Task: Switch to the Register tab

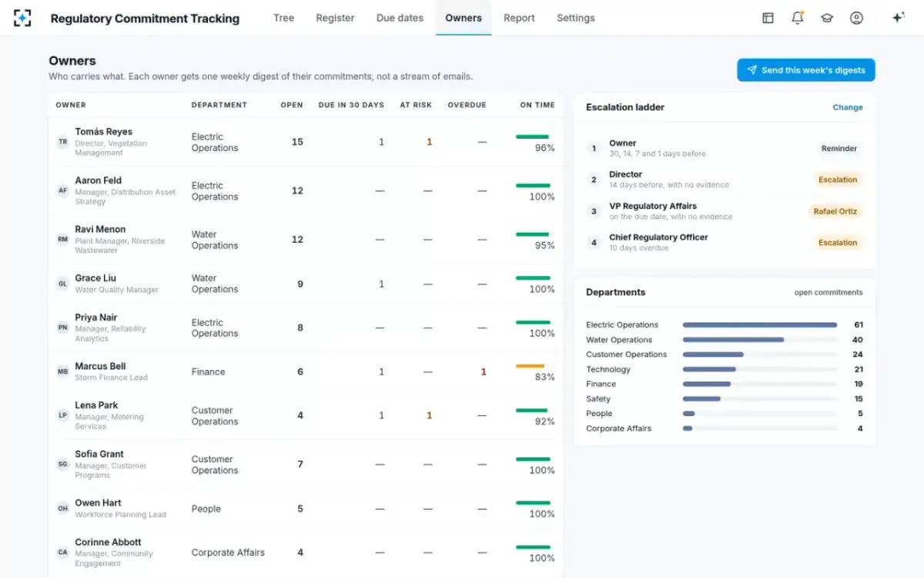Action: tap(335, 18)
